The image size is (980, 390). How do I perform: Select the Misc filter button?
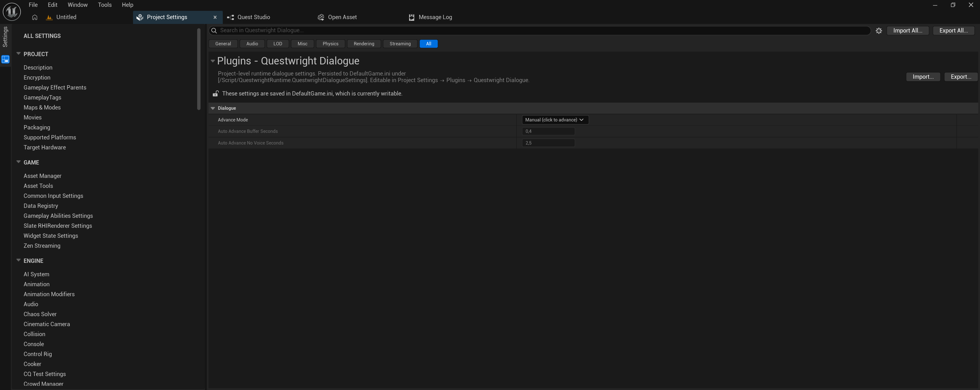tap(303, 44)
